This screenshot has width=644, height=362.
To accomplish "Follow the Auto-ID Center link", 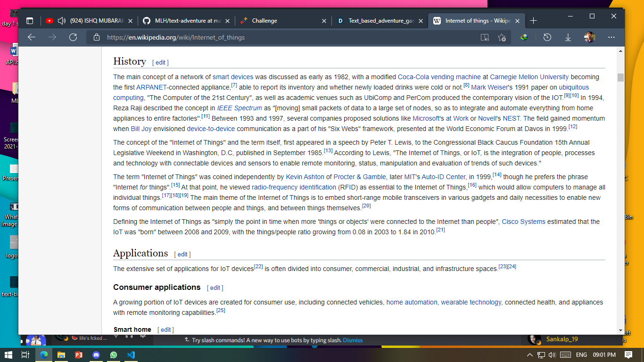I will [x=443, y=177].
